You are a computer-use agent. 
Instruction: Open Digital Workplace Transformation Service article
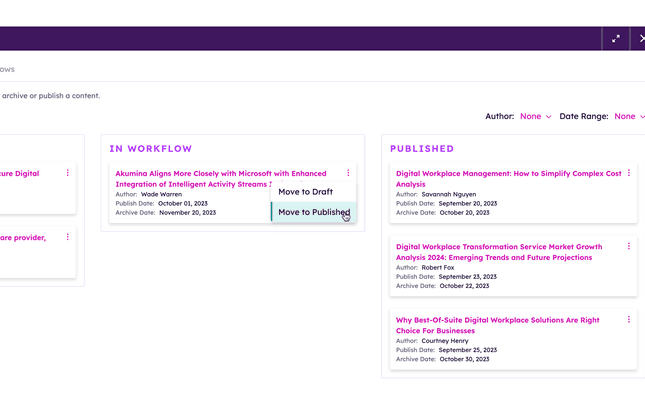(499, 252)
